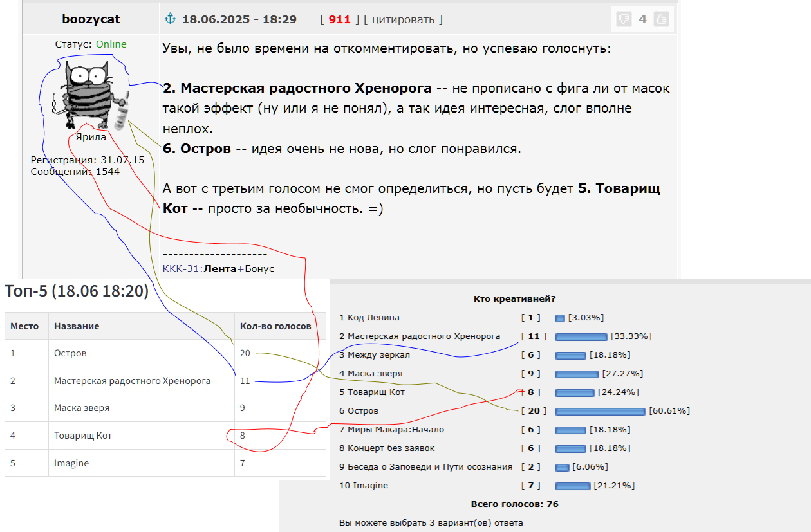Select the Остров row in Топ-5 table
Viewport: 811px width, 532px height.
tap(70, 353)
